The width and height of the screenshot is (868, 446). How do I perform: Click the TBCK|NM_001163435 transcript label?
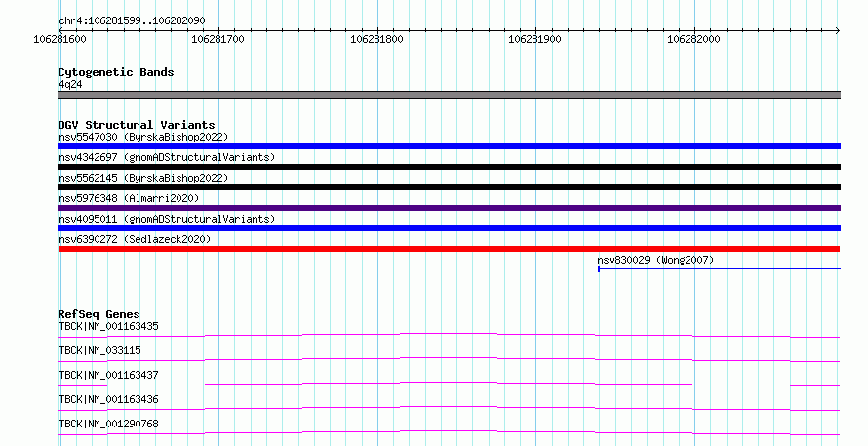point(108,326)
